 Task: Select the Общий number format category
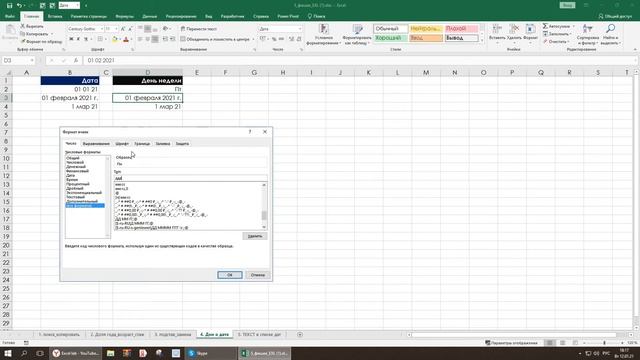[x=73, y=158]
